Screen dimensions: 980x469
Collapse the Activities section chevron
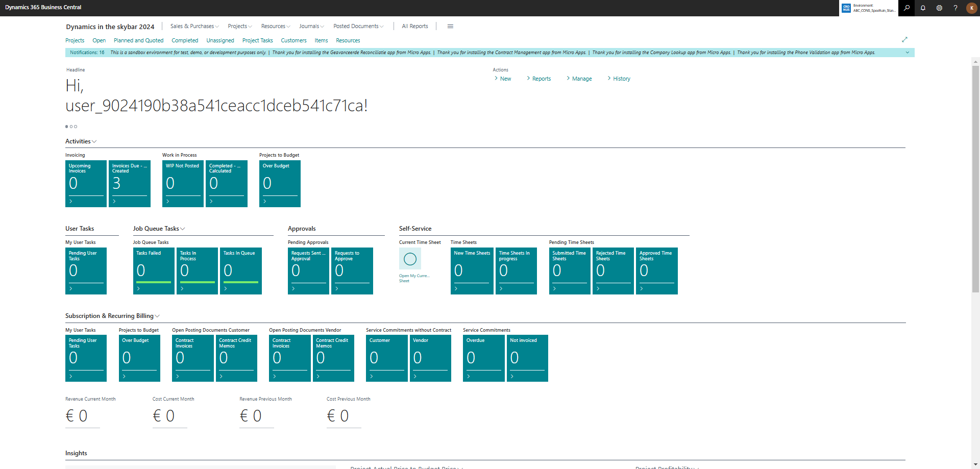click(x=94, y=142)
